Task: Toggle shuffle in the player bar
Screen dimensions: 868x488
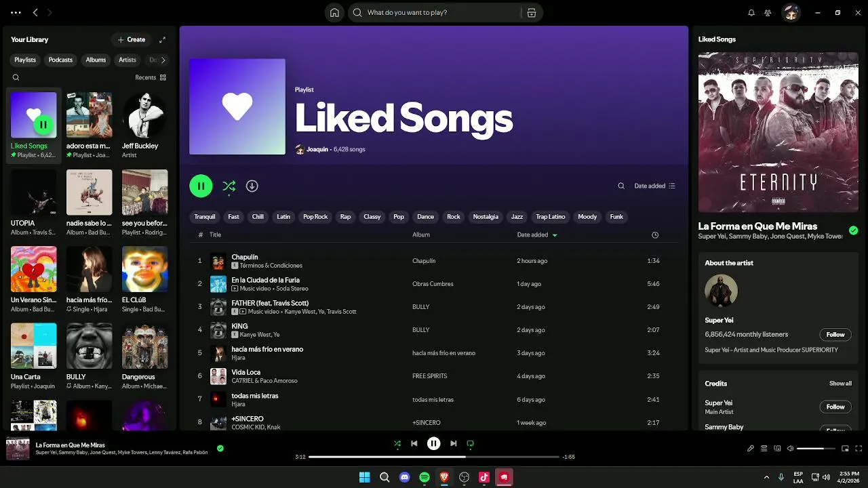Action: pos(397,443)
